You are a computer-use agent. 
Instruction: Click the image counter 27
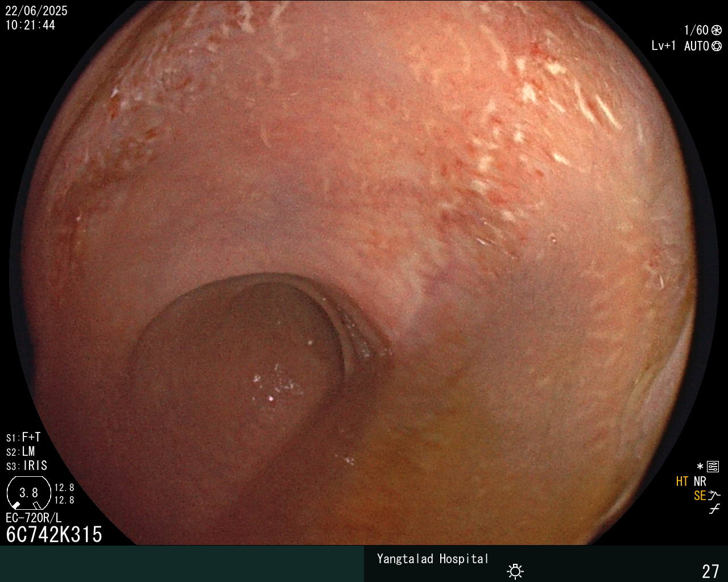pos(710,571)
